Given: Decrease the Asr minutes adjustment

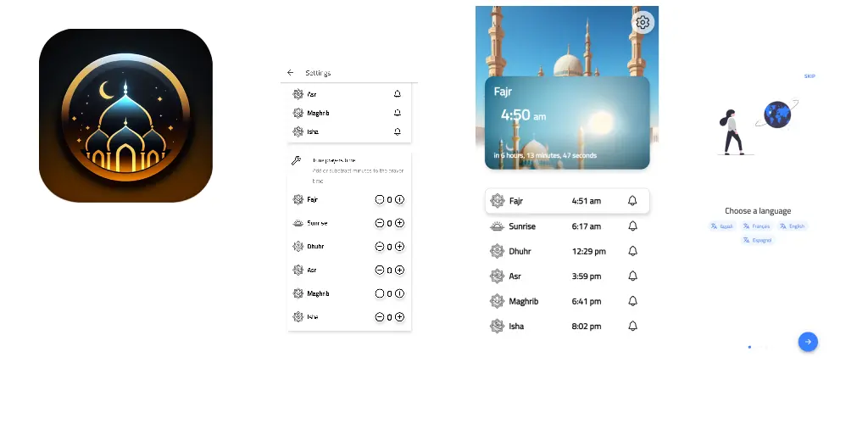Looking at the screenshot, I should click(x=379, y=271).
